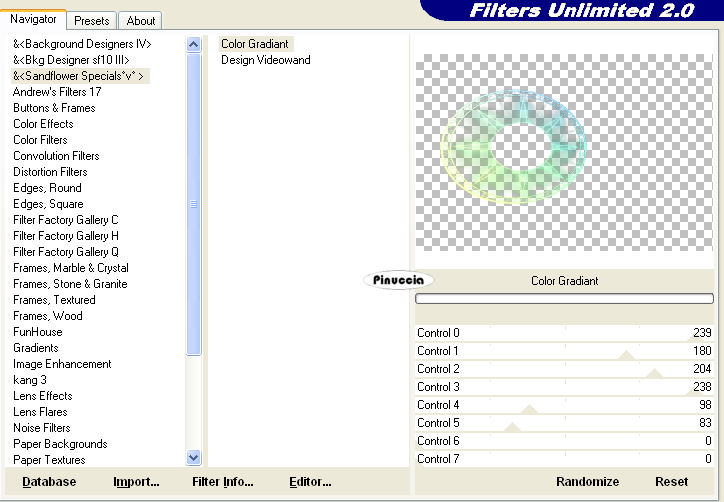Select &<Bkg Designer sf10 III> category
Screen dimensions: 724x502
pos(71,60)
